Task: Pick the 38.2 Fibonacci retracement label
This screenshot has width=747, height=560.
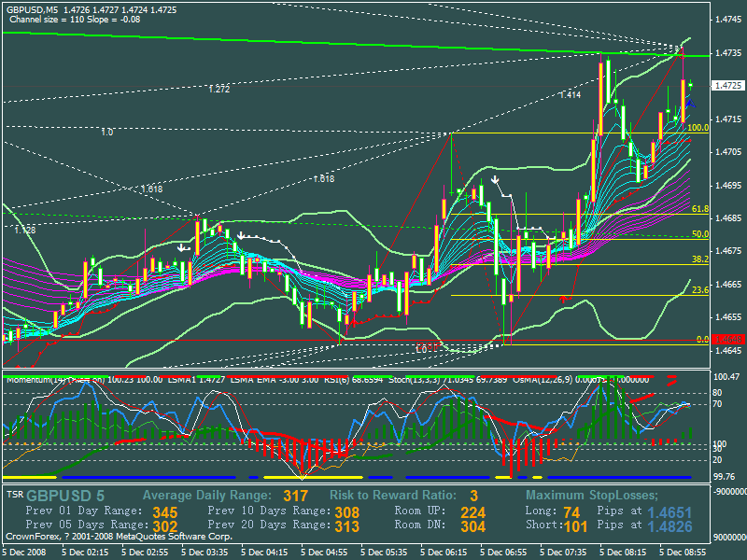Action: click(x=700, y=259)
